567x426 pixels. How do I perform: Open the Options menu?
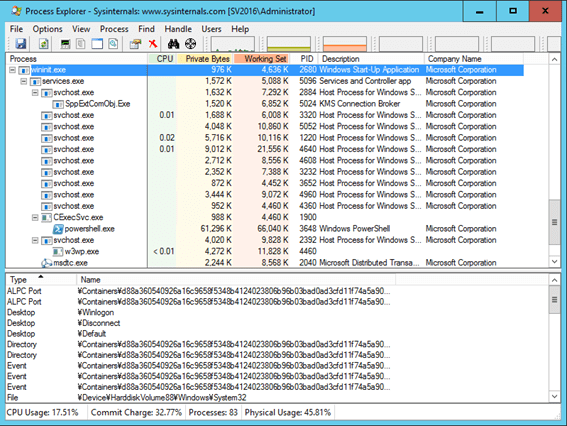(47, 29)
